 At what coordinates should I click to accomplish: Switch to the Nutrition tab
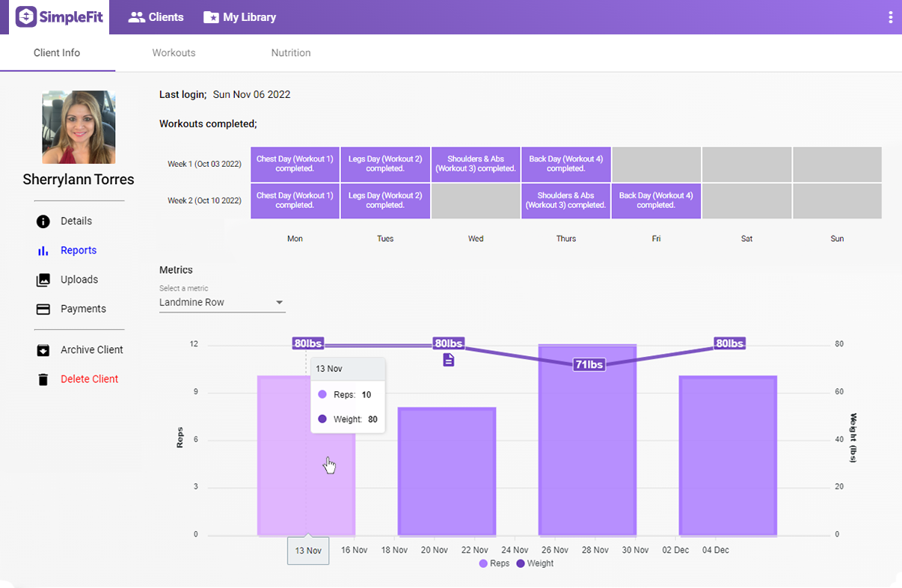pyautogui.click(x=291, y=52)
